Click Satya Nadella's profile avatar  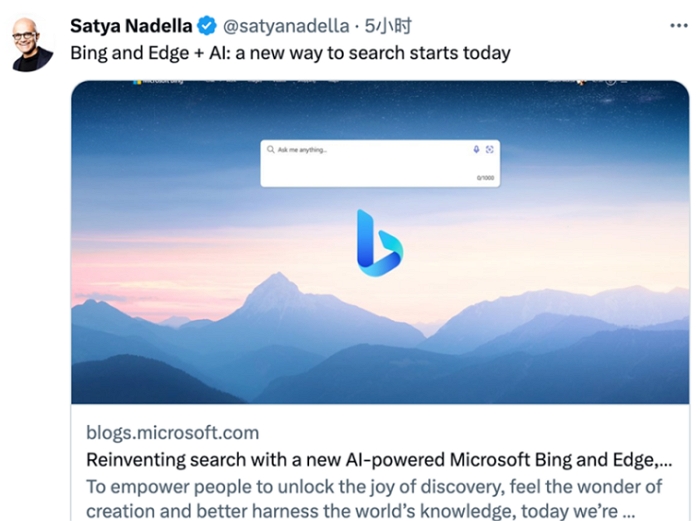point(31,45)
